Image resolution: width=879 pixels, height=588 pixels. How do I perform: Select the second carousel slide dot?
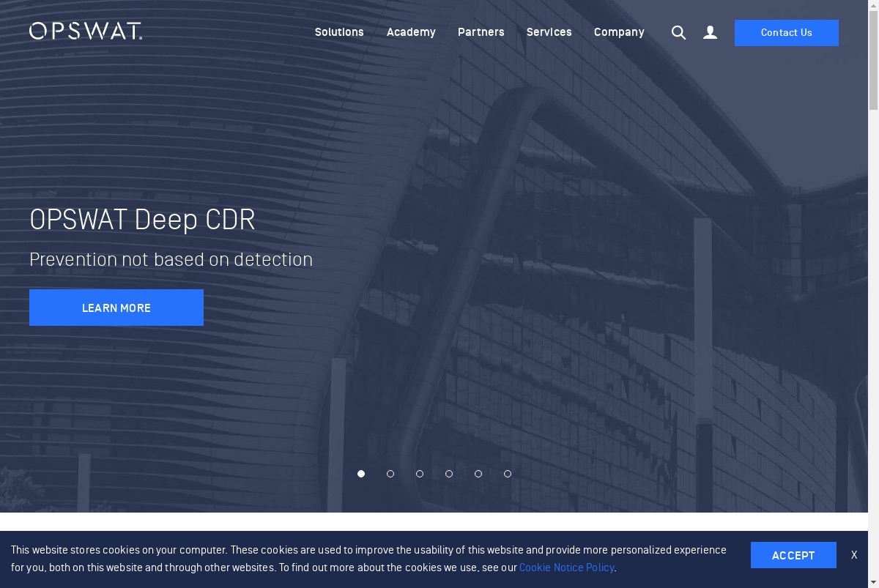390,474
